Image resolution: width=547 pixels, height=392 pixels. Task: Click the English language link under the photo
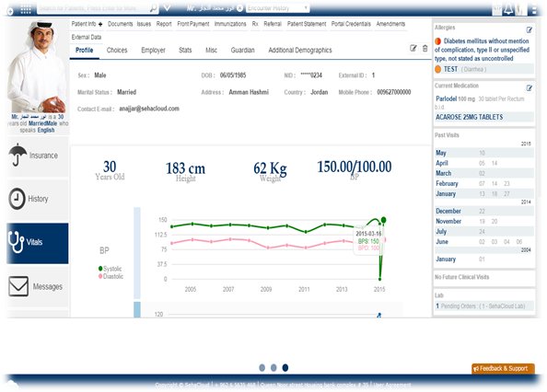(x=46, y=130)
